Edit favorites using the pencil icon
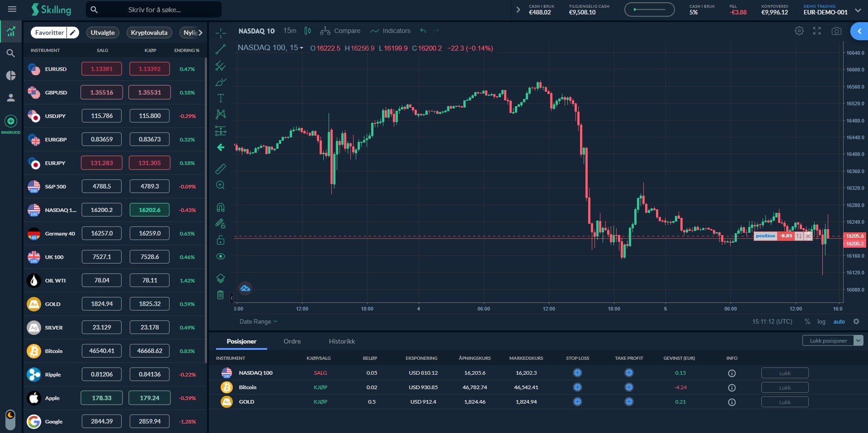Viewport: 868px width, 433px height. [73, 33]
